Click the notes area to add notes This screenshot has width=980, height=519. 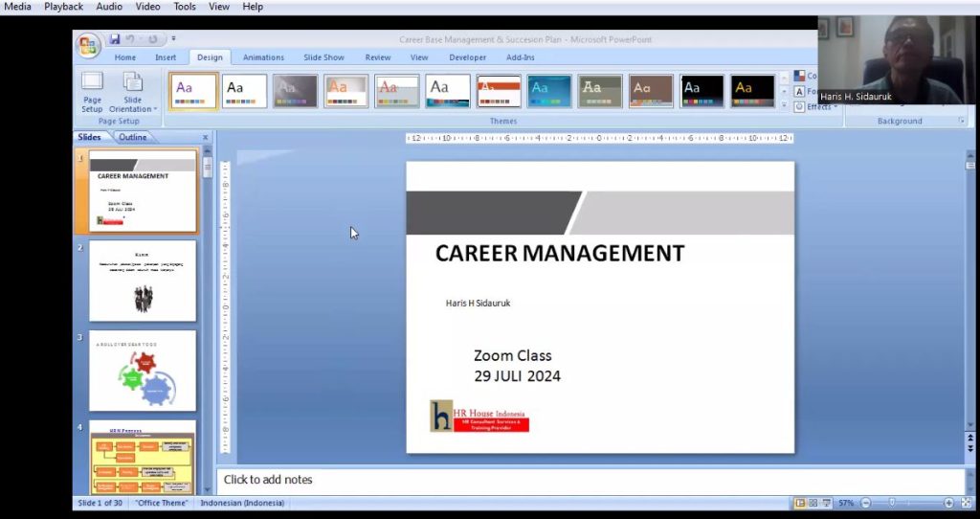pos(589,480)
